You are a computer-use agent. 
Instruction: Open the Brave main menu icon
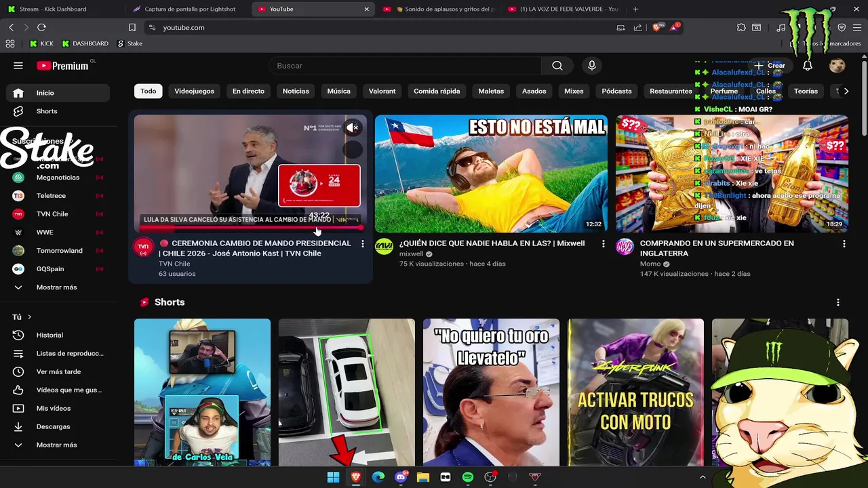tap(859, 27)
